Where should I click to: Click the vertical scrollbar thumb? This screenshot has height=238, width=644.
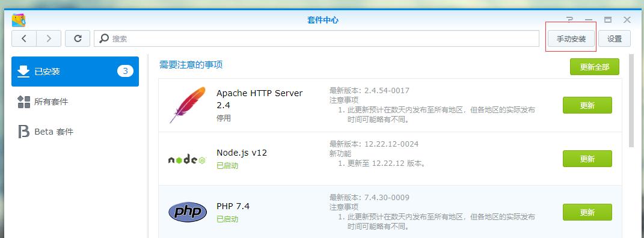632,100
